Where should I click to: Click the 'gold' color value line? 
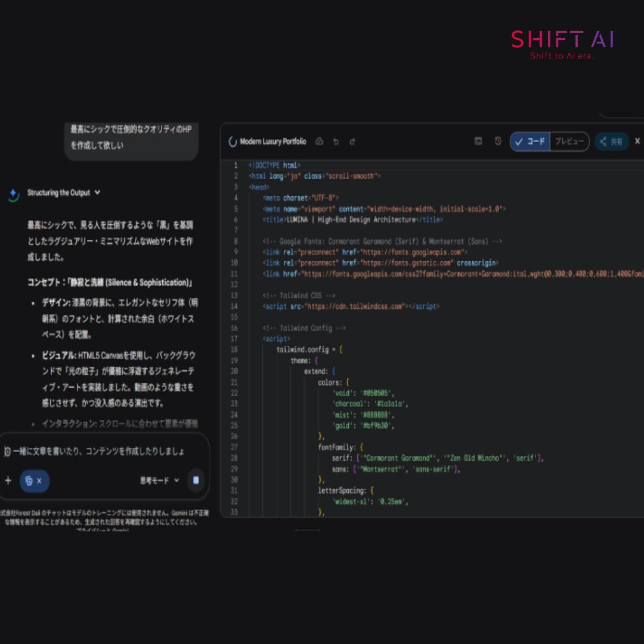tap(363, 426)
